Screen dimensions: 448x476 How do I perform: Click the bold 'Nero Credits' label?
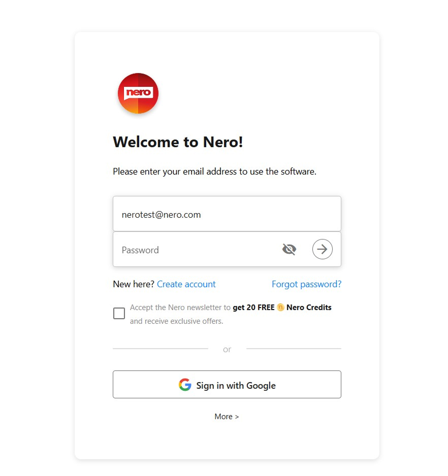pos(309,307)
